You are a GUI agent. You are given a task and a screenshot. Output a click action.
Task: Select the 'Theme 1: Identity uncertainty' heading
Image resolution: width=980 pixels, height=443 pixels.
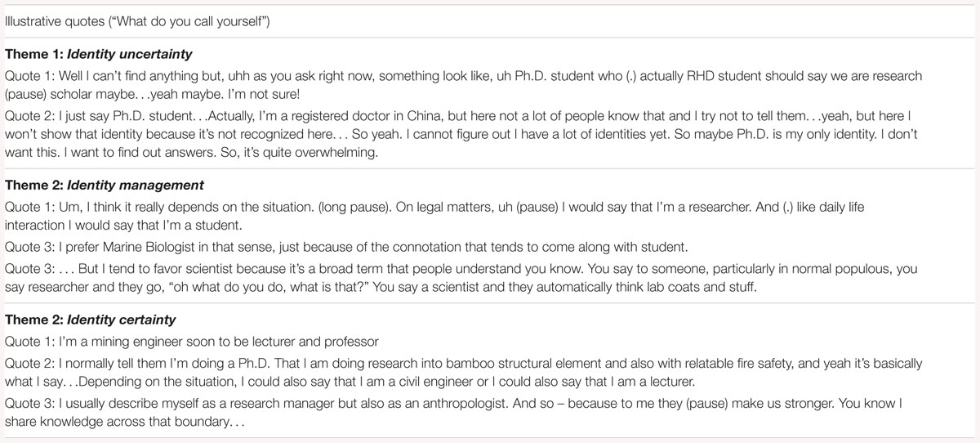click(x=99, y=55)
